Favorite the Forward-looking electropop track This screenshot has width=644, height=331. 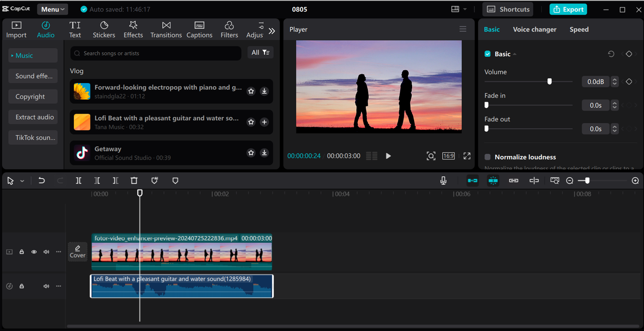[251, 92]
